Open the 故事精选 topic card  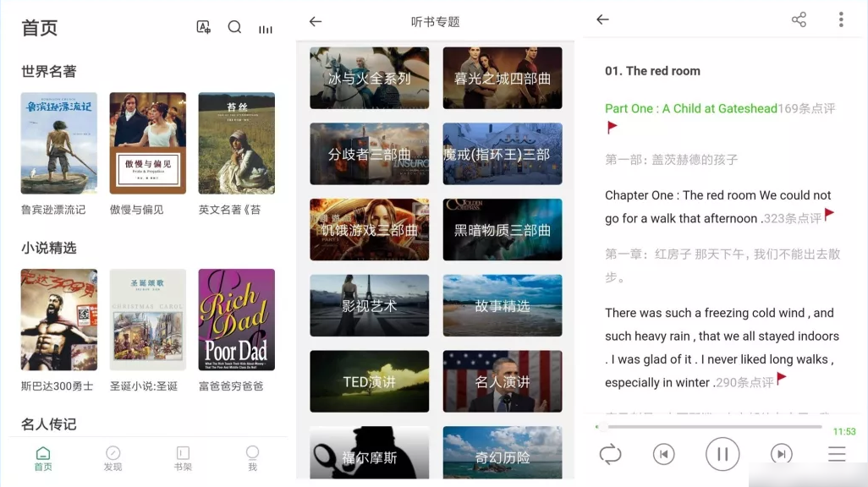pyautogui.click(x=502, y=305)
